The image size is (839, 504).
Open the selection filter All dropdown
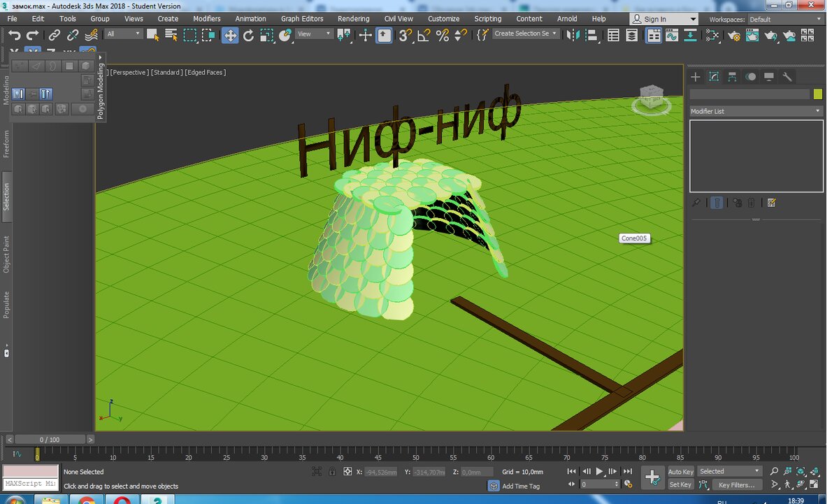[x=124, y=34]
